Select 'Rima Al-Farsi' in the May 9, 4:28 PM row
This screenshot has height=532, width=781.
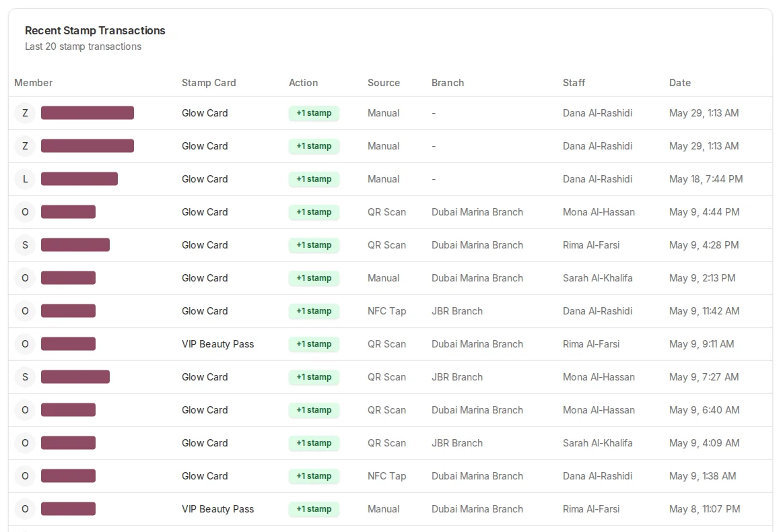591,244
